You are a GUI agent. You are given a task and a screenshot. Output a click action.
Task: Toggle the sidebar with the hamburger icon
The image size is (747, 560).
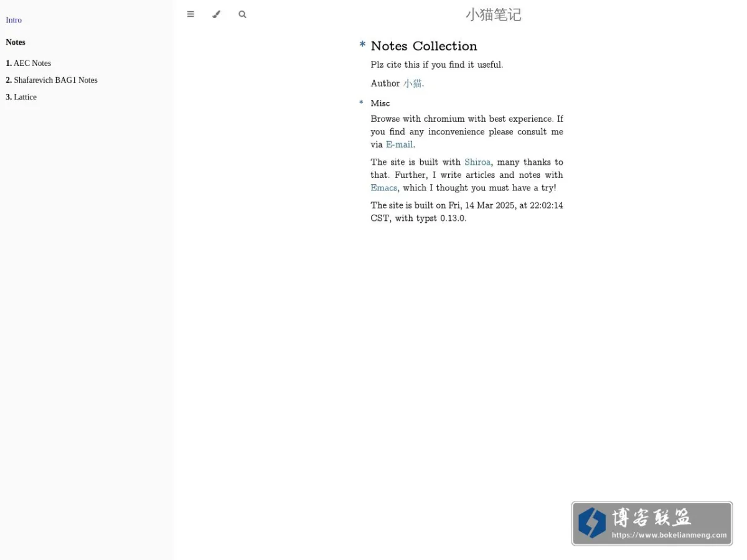pyautogui.click(x=190, y=14)
